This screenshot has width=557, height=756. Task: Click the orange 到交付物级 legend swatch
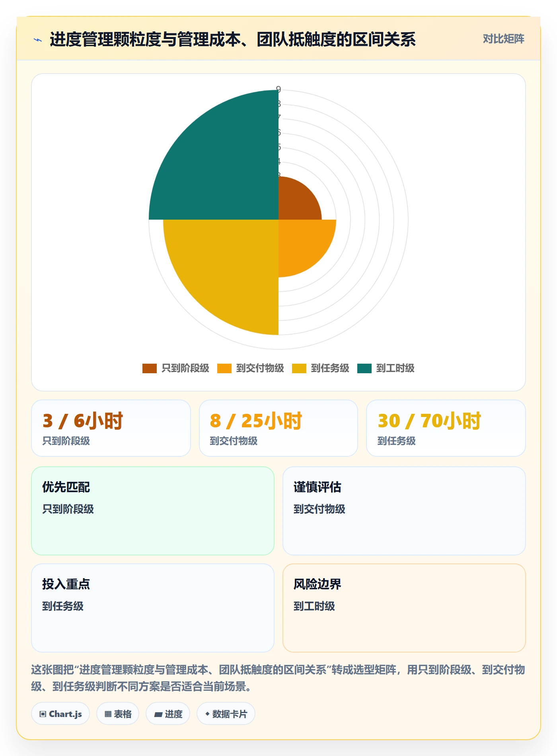(x=224, y=368)
